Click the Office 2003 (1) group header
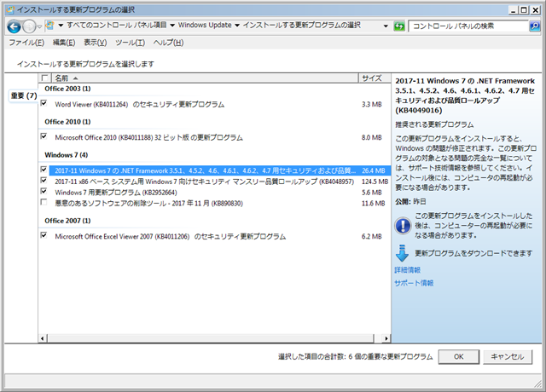Screen dimensions: 546x392 67,89
